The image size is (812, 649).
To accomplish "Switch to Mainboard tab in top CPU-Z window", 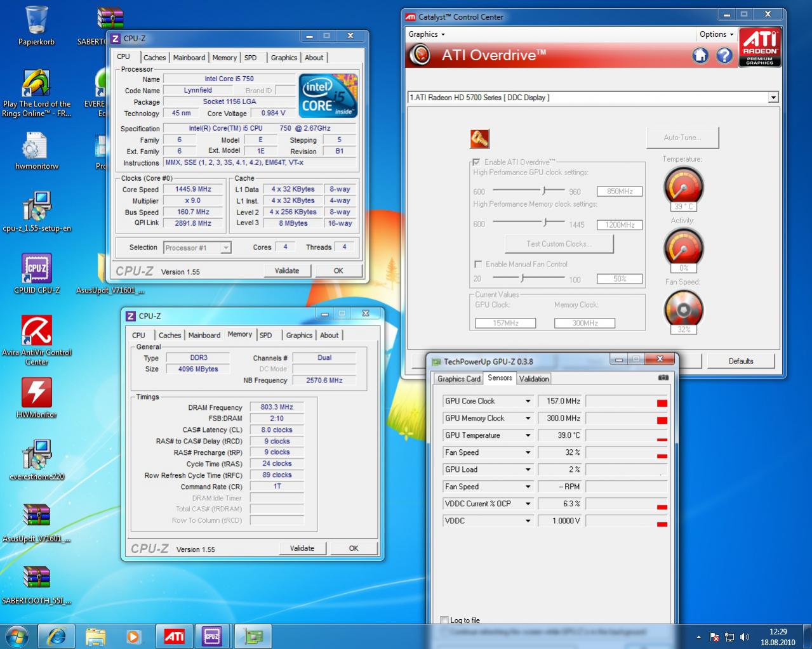I will (189, 58).
